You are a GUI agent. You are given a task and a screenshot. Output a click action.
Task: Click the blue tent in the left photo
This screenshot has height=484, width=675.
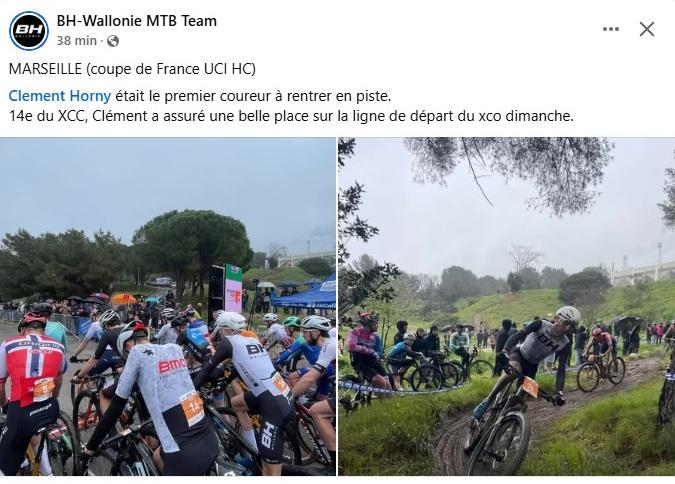tap(308, 295)
